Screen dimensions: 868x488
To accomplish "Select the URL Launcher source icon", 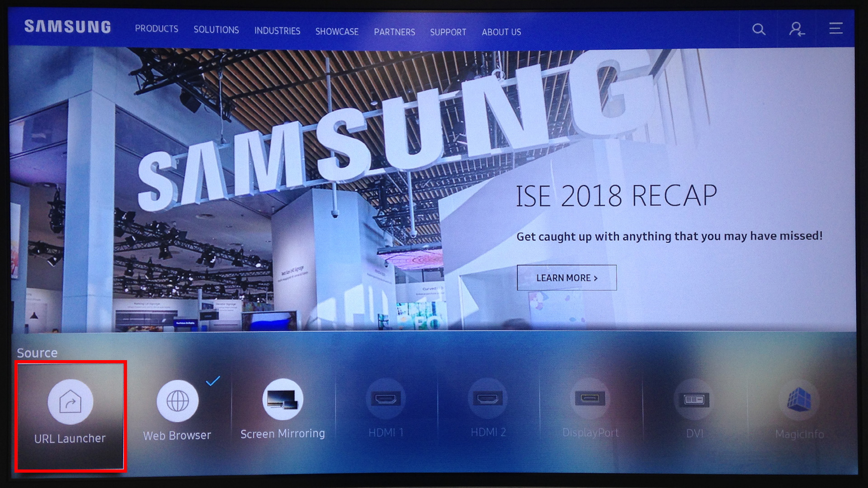I will click(71, 402).
